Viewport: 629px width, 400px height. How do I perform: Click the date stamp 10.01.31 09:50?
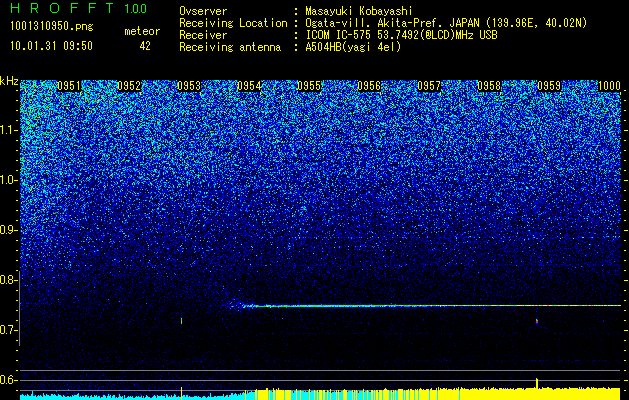coord(51,46)
